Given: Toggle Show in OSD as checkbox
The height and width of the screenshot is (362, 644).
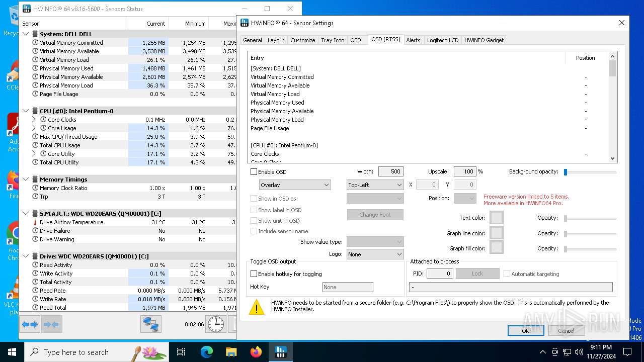Looking at the screenshot, I should (254, 199).
